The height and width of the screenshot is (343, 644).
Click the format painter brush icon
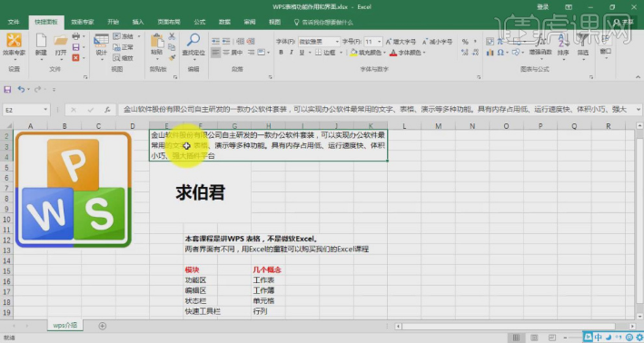(x=172, y=58)
